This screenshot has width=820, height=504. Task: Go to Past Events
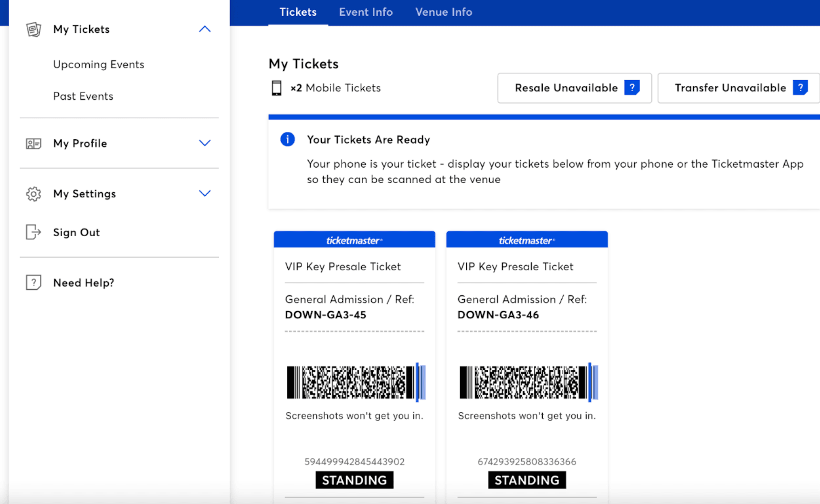tap(83, 96)
